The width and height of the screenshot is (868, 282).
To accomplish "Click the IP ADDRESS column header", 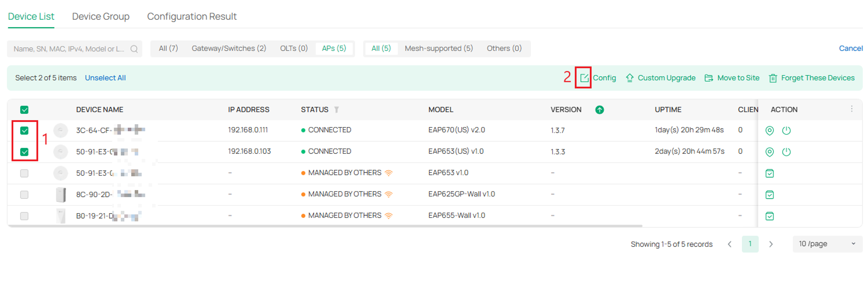I will click(249, 110).
